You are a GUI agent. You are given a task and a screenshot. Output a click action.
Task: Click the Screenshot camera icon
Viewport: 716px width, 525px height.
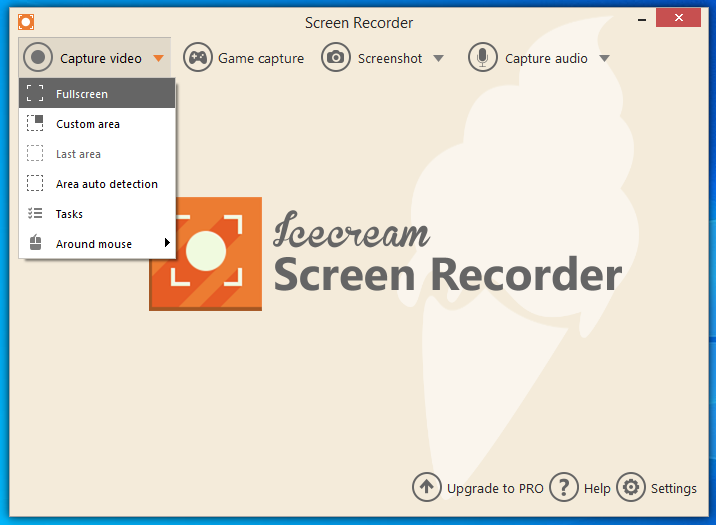coord(336,58)
